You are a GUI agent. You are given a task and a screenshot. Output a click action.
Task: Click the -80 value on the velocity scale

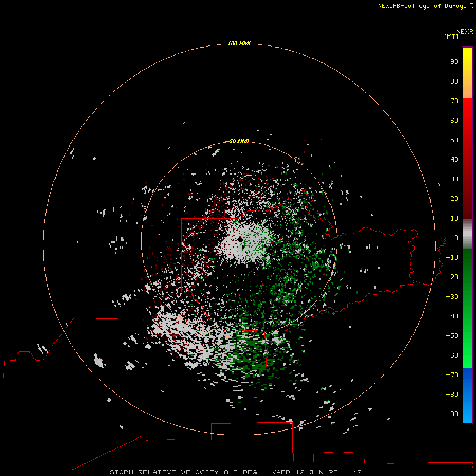pos(452,395)
